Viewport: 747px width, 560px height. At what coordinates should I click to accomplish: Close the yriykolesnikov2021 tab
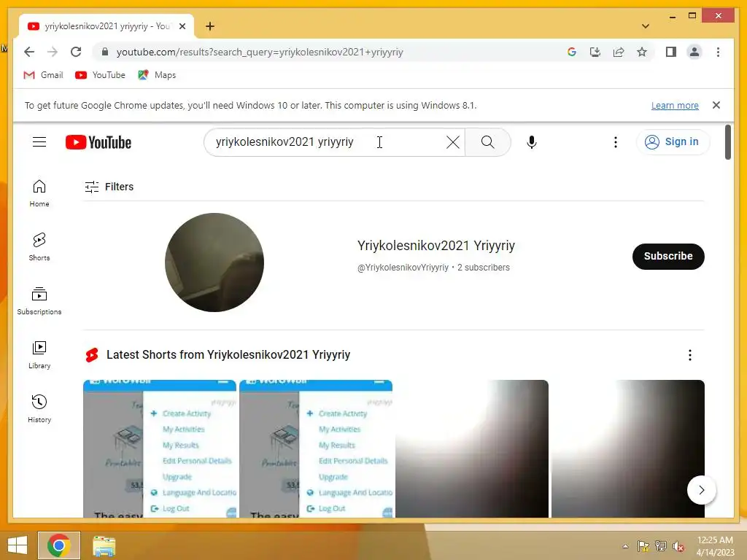coord(182,26)
